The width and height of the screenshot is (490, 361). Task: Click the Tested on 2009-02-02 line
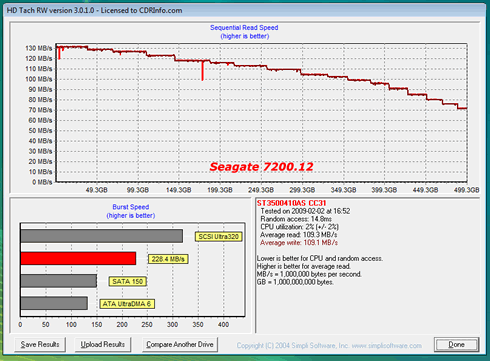(x=305, y=211)
